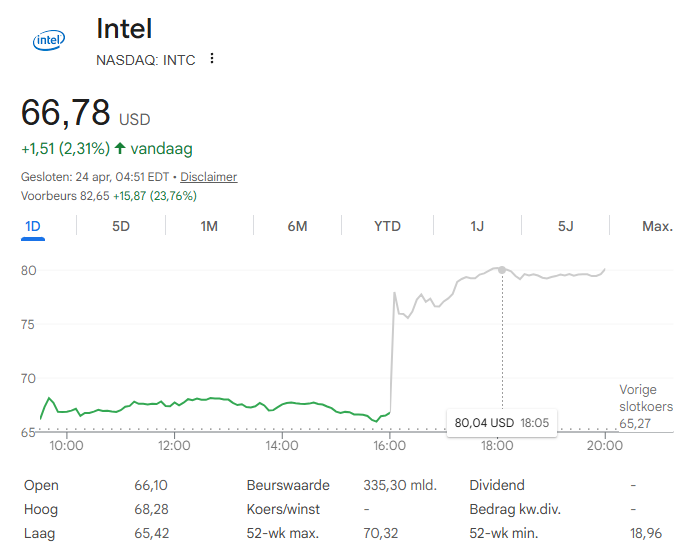Click the Hoog label

pyautogui.click(x=41, y=509)
